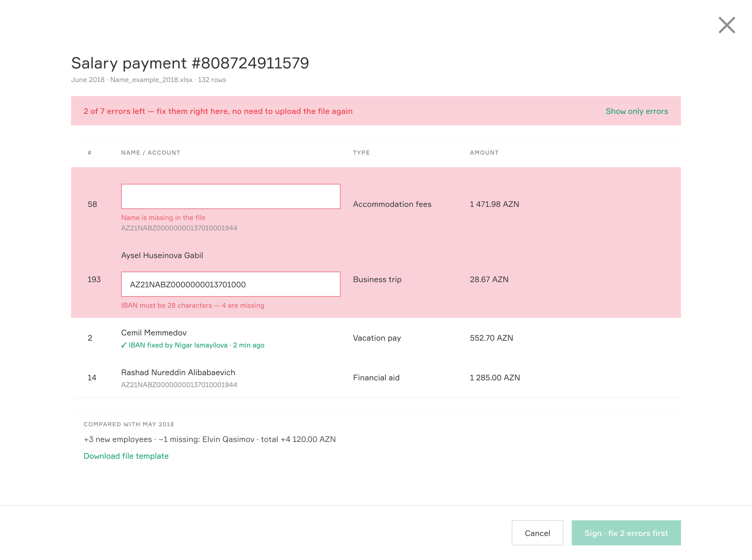Click the COMPARED WITH MAY 2018 heading
This screenshot has width=752, height=560.
coord(129,424)
